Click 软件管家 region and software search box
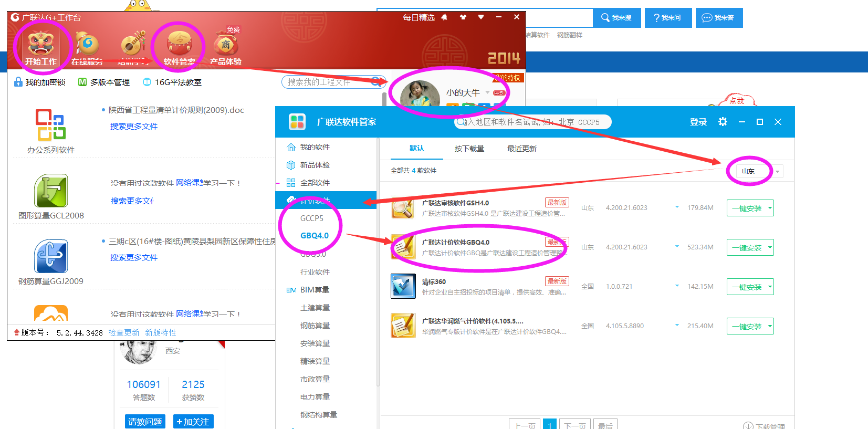The image size is (868, 429). pos(533,122)
